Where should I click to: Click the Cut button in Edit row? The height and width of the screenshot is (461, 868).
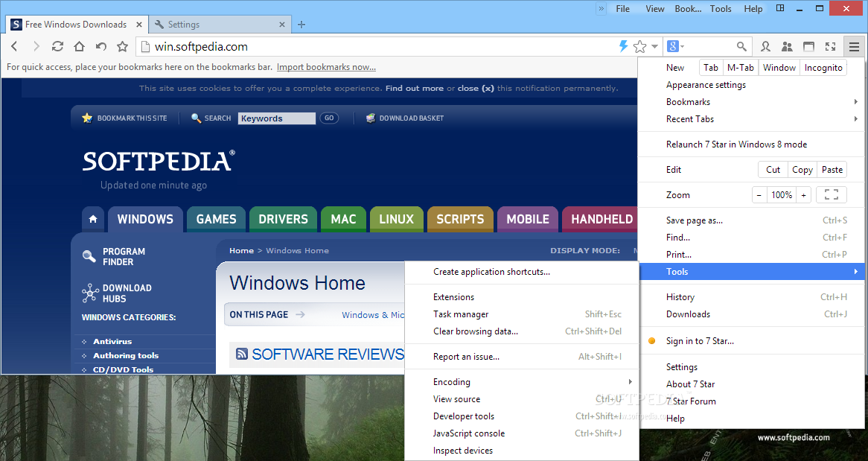point(773,170)
